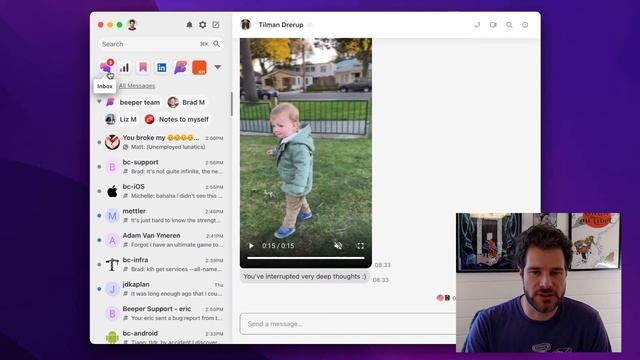
Task: Open the bc-support chat
Action: click(x=161, y=167)
